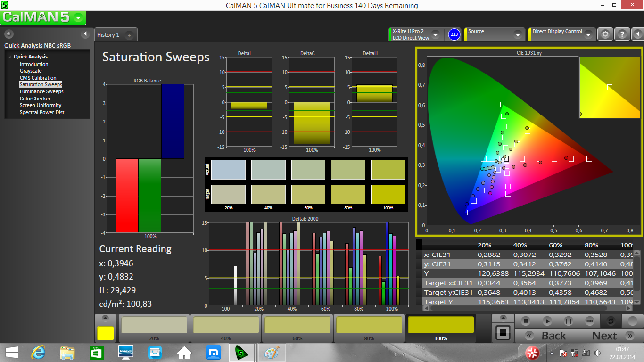
Task: Select Grayscale in the workflow tree
Action: (x=31, y=71)
